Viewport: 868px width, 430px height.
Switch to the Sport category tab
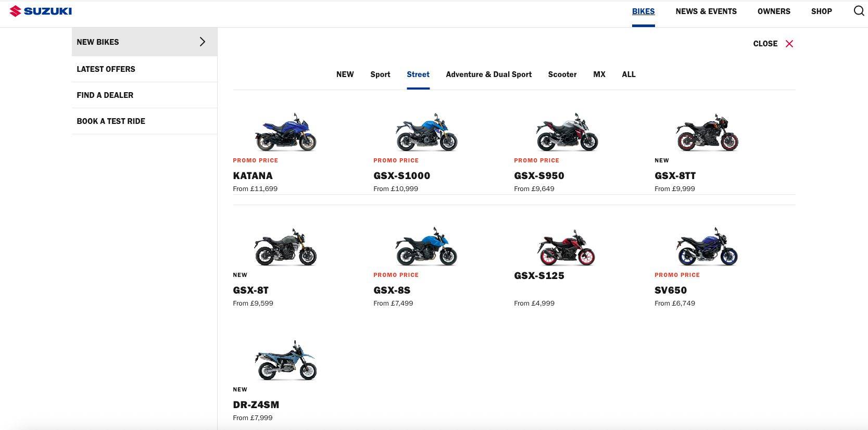[380, 74]
